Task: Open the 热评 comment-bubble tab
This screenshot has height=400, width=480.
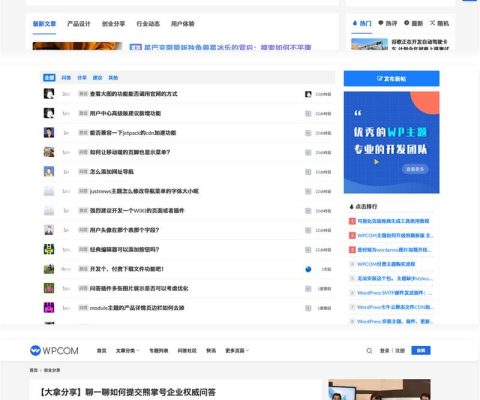Action: click(388, 23)
